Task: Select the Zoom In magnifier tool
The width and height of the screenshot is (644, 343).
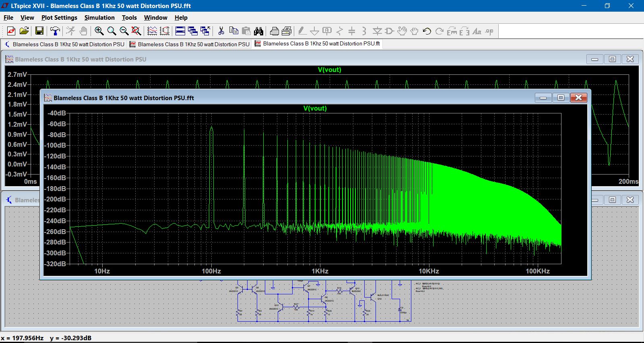Action: click(99, 31)
